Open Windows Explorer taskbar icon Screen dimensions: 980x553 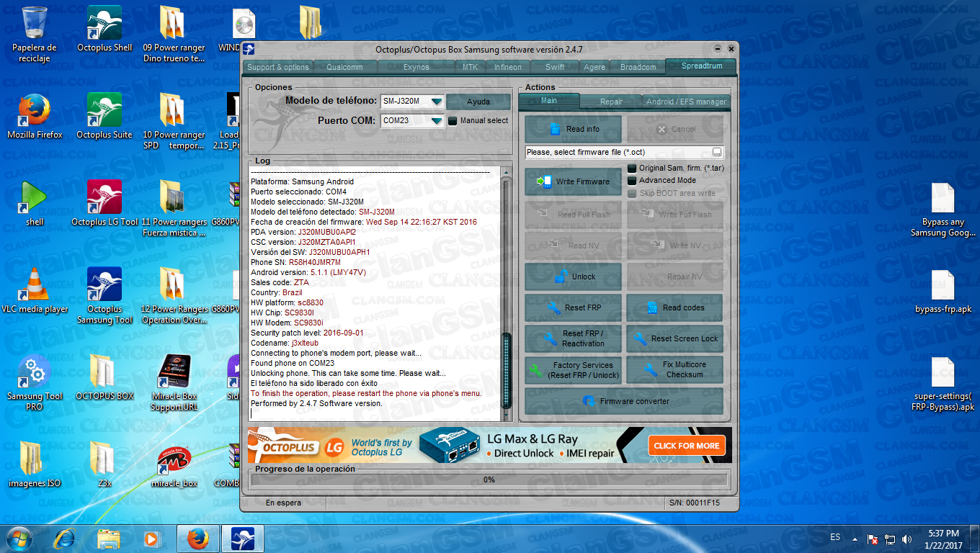(108, 539)
